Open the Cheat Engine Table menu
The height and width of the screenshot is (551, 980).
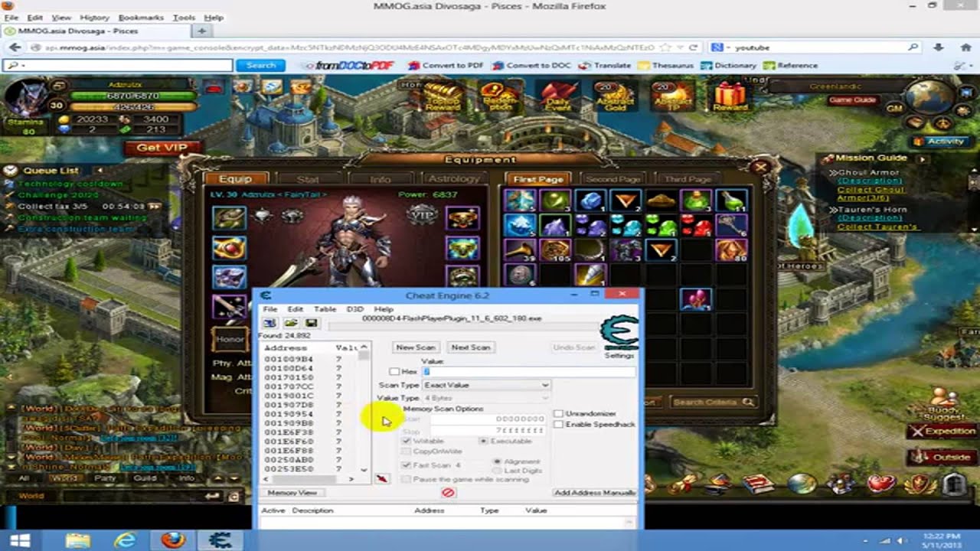(x=325, y=309)
